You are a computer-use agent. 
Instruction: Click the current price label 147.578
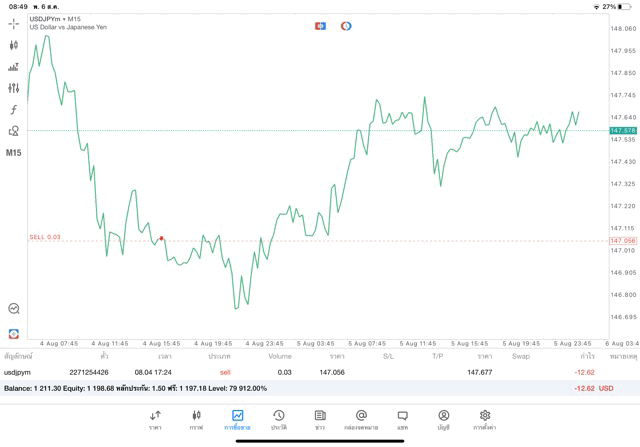tap(622, 130)
